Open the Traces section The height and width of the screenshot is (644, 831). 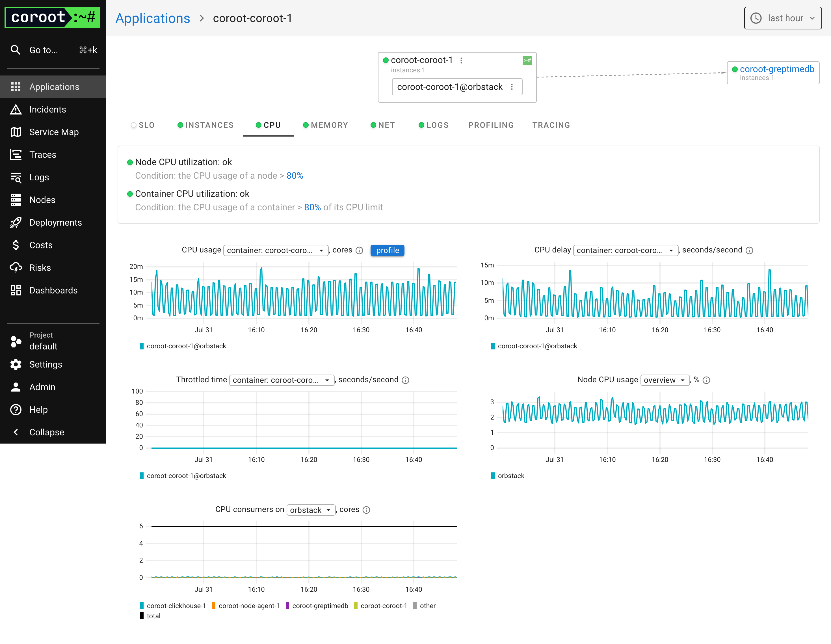[x=42, y=155]
